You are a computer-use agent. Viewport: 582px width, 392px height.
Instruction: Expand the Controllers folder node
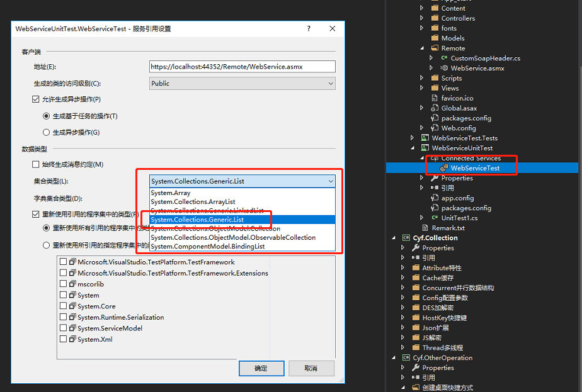pyautogui.click(x=421, y=18)
